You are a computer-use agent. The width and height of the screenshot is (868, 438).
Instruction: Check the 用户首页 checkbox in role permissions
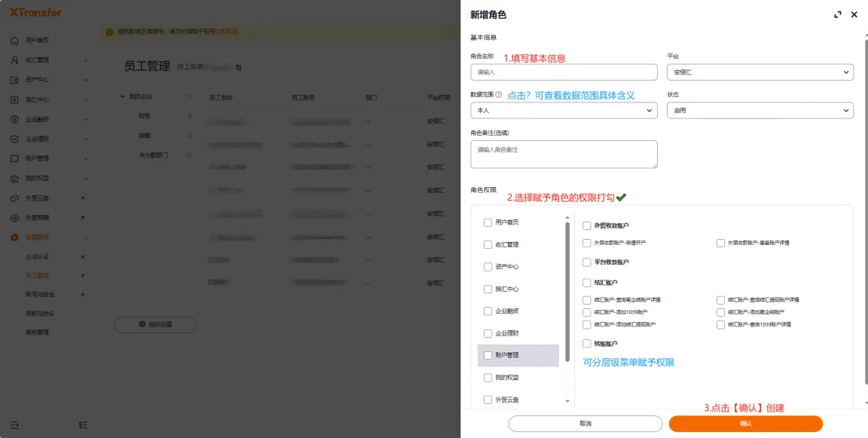(487, 222)
